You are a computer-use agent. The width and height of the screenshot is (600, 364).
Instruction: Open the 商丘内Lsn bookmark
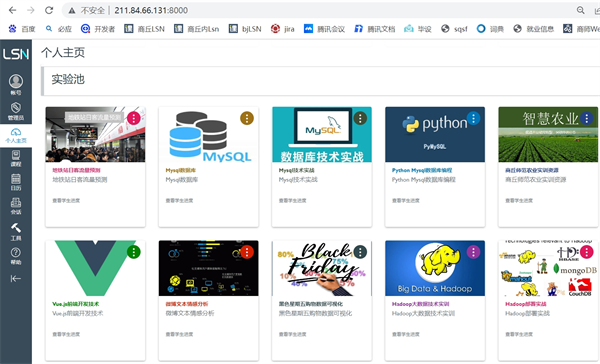(196, 29)
